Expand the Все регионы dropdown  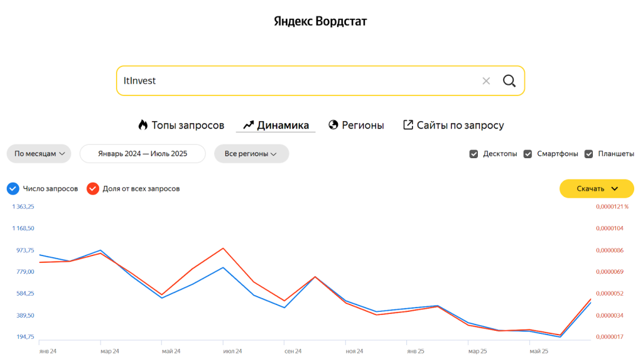tap(251, 154)
